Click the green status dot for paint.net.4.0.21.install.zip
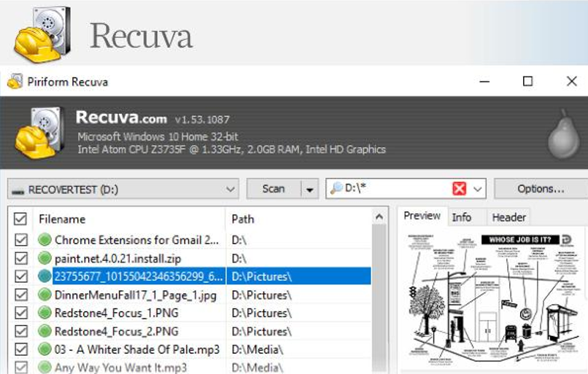 point(45,258)
